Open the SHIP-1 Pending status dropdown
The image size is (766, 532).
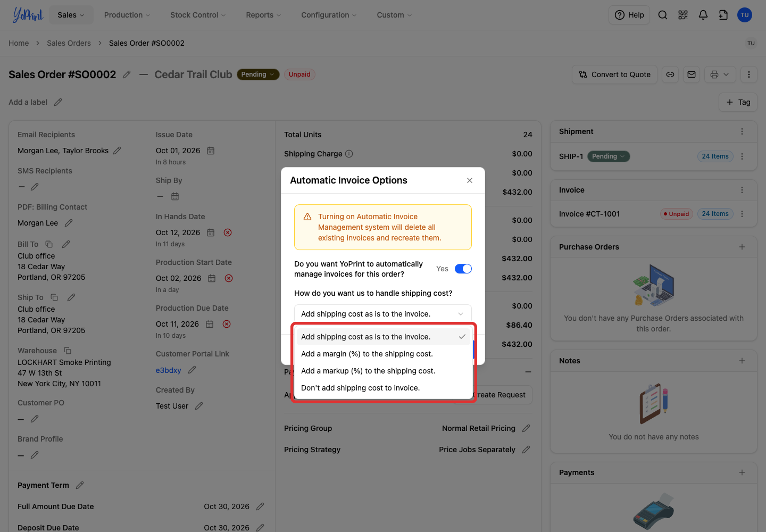point(609,156)
